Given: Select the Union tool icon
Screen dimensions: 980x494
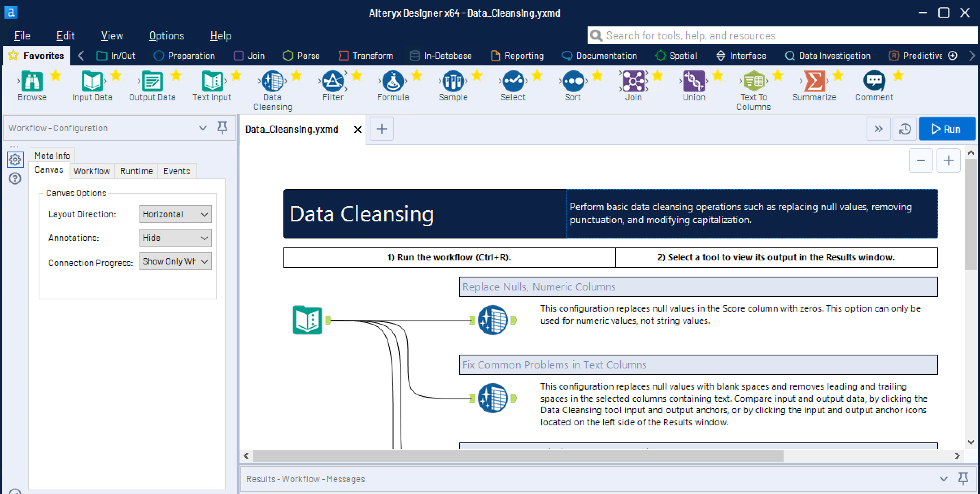Looking at the screenshot, I should pyautogui.click(x=694, y=81).
